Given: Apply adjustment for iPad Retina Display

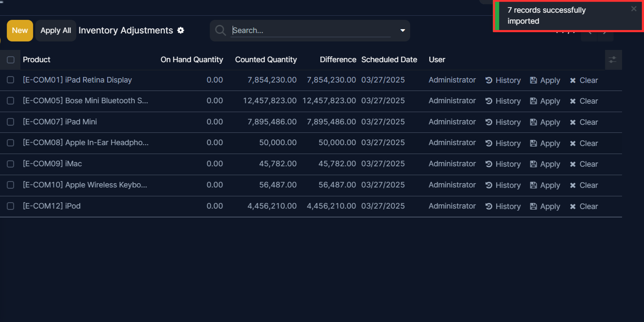Looking at the screenshot, I should tap(545, 80).
